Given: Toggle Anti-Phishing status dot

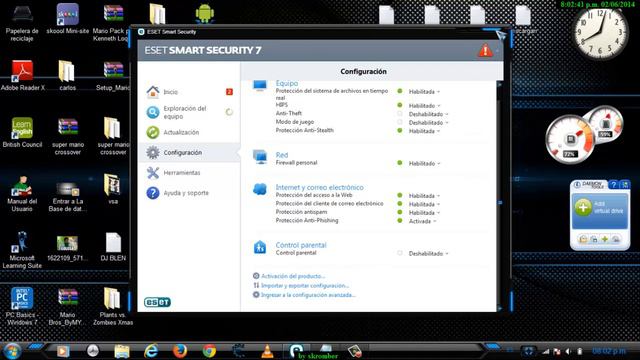Looking at the screenshot, I should (400, 220).
